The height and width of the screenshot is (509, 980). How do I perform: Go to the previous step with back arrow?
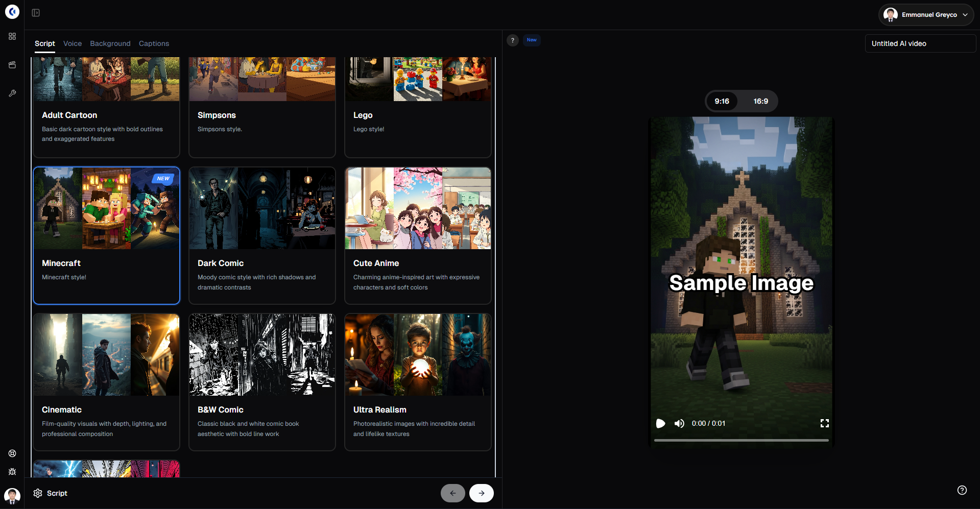tap(453, 493)
